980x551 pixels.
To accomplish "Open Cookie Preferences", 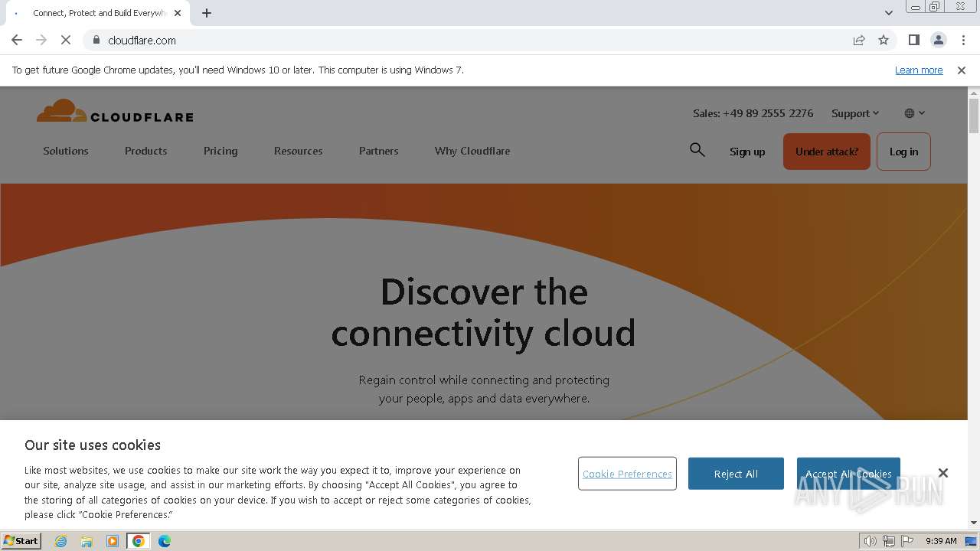I will 627,474.
